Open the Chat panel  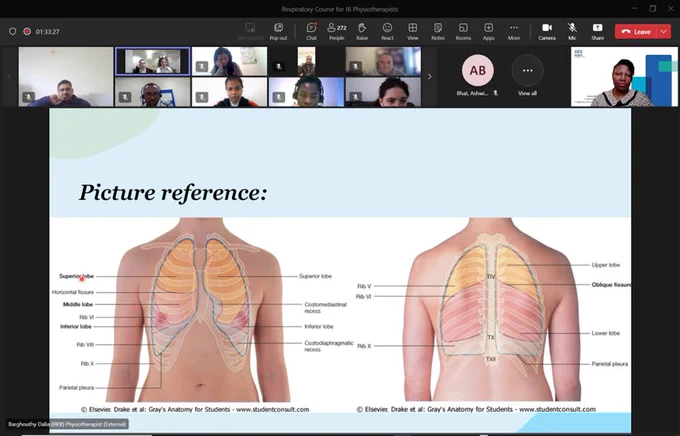pyautogui.click(x=311, y=31)
